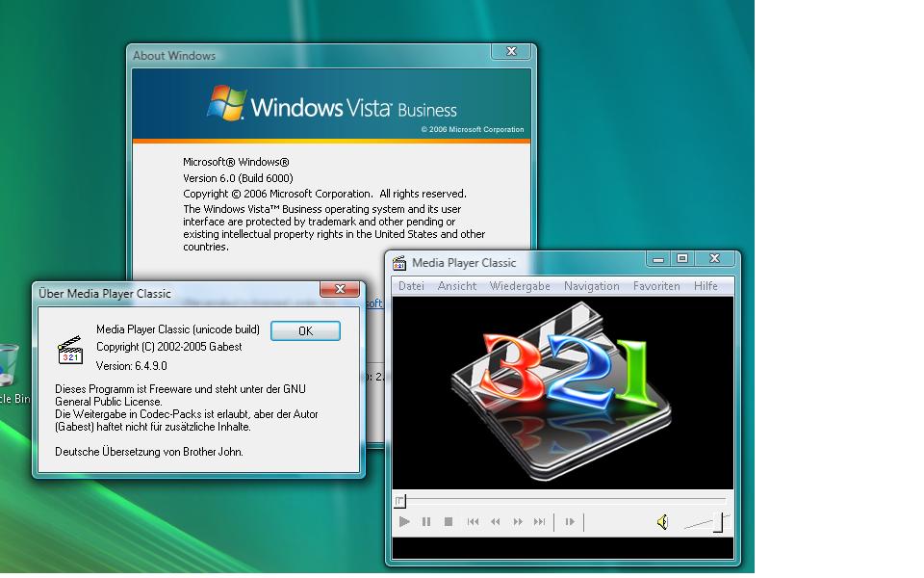Click the 'Microsoft® Windows®' text line

[x=236, y=162]
